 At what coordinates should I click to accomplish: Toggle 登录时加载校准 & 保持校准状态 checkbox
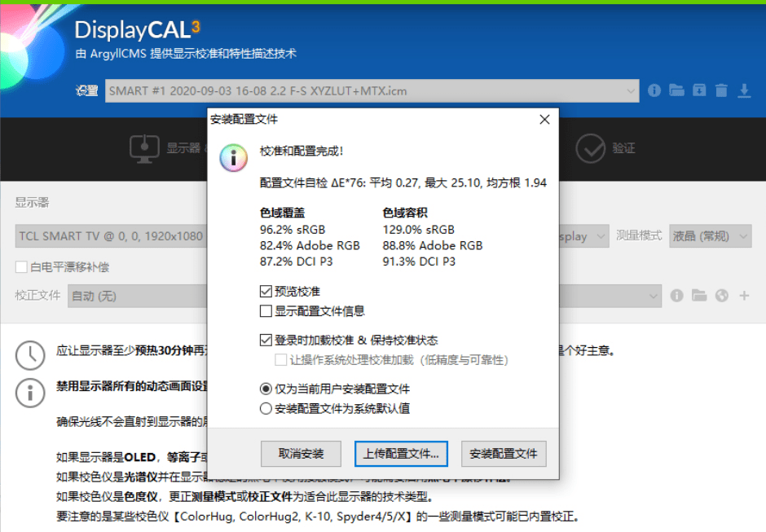266,340
